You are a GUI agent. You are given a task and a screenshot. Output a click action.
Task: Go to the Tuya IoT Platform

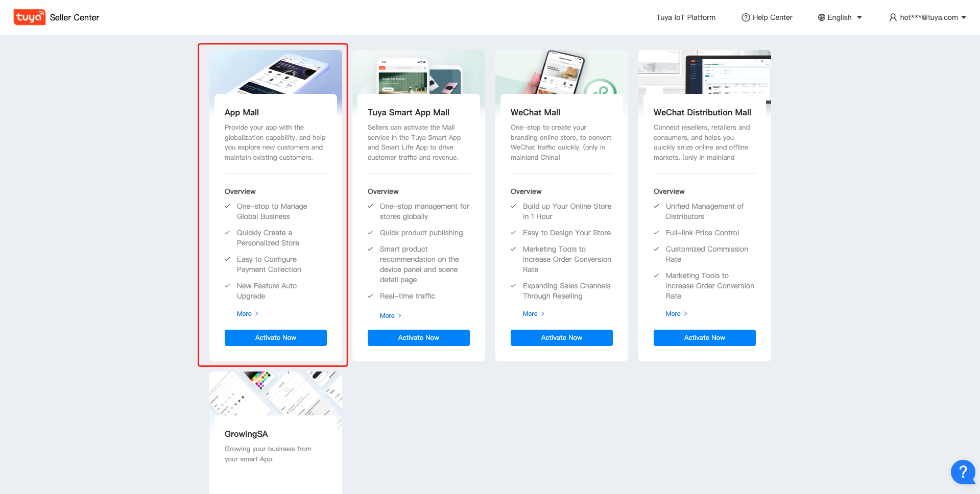click(685, 17)
